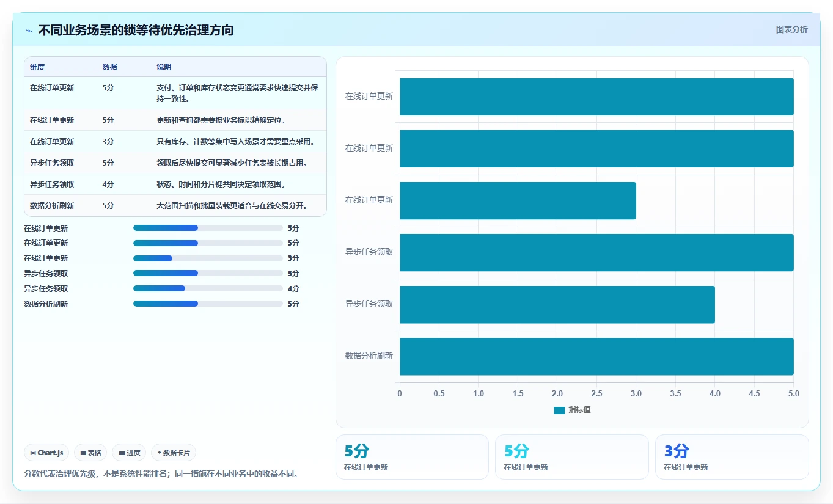The image size is (833, 504).
Task: Click the 0.5 tick on the chart x-axis
Action: click(439, 393)
